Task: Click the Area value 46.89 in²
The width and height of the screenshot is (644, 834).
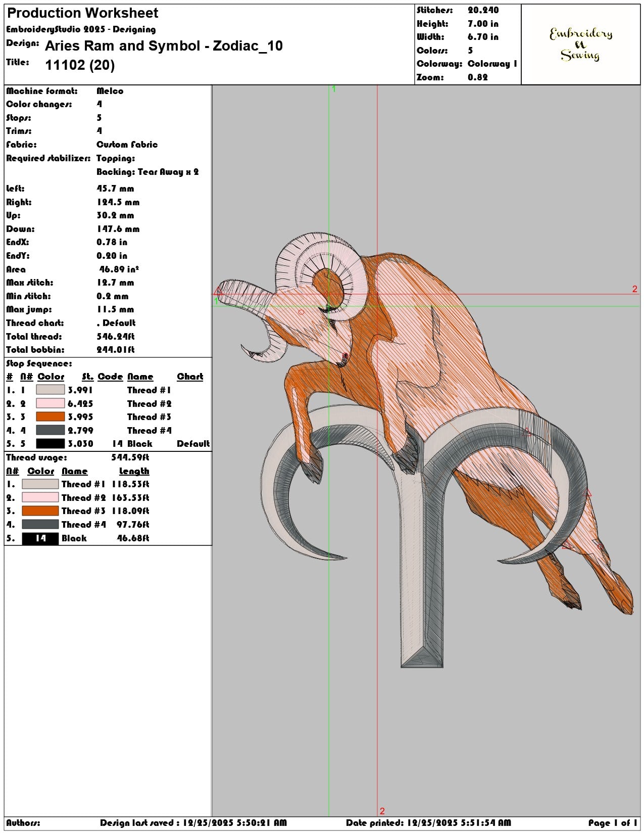Action: [119, 269]
